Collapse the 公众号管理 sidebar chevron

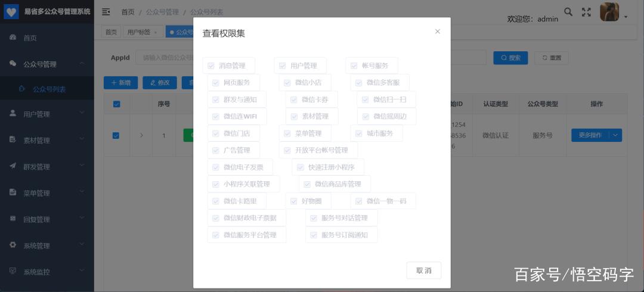[x=82, y=63]
